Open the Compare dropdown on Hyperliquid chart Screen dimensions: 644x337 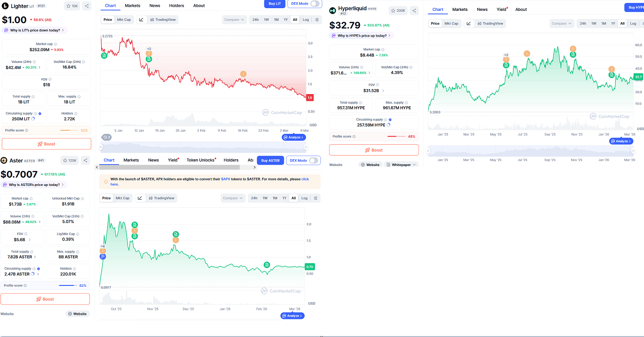pyautogui.click(x=562, y=24)
